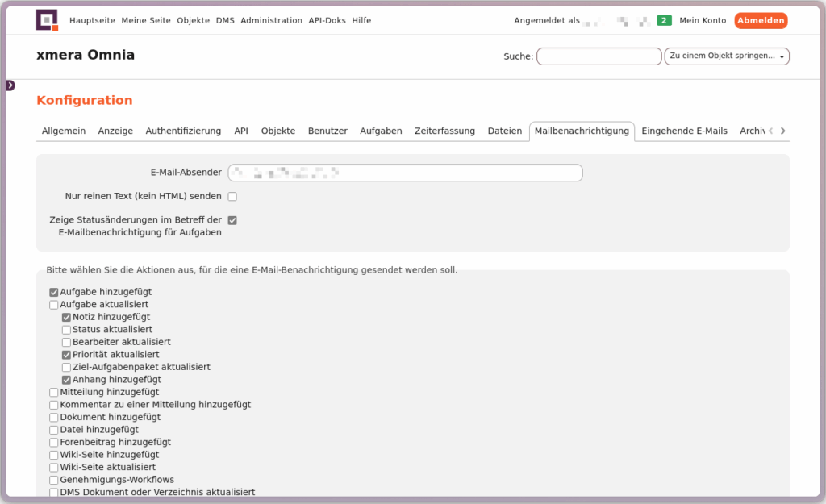Focus the E-Mail-Absender input field

405,173
